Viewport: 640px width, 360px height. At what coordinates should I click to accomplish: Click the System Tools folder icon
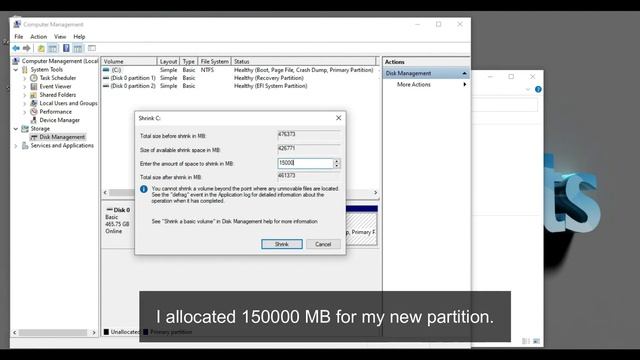(x=25, y=69)
